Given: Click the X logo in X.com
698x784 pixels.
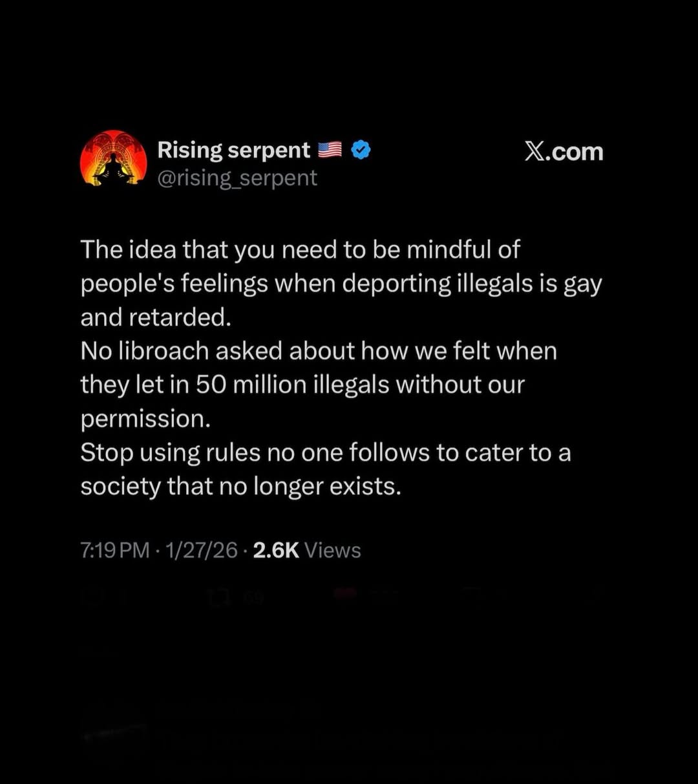Looking at the screenshot, I should pyautogui.click(x=534, y=151).
